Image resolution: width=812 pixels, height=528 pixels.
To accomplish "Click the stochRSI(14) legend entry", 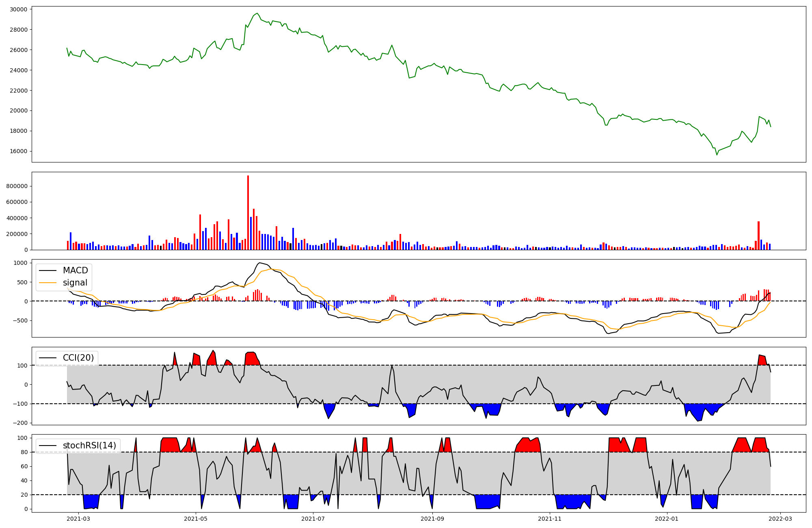I will coord(89,446).
